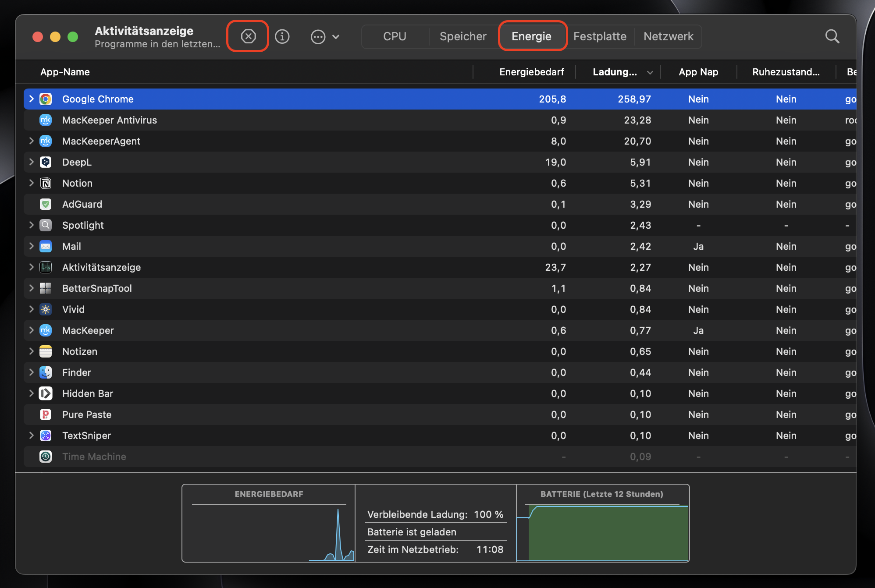Expand the TextSniper disclosure chevron
This screenshot has height=588, width=875.
pos(31,436)
